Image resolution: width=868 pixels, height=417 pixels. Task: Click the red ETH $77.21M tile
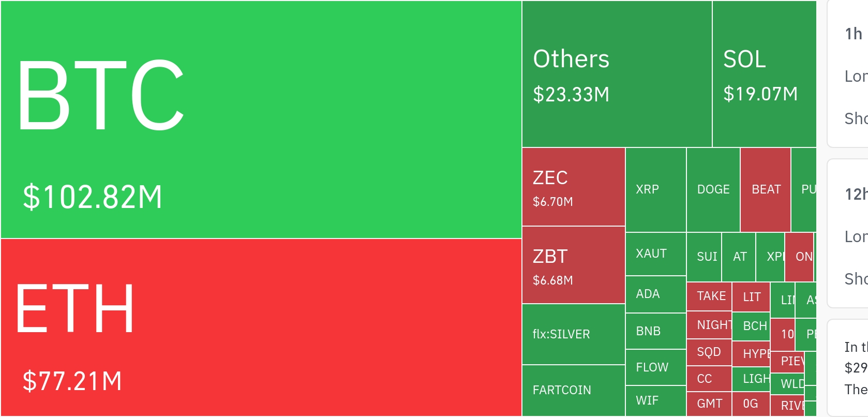pos(261,327)
